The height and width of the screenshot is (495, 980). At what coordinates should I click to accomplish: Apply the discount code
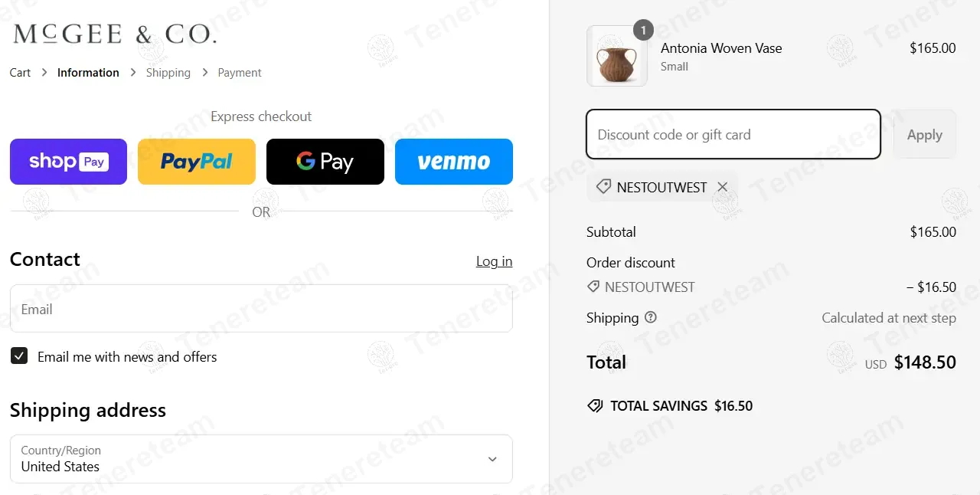coord(924,134)
